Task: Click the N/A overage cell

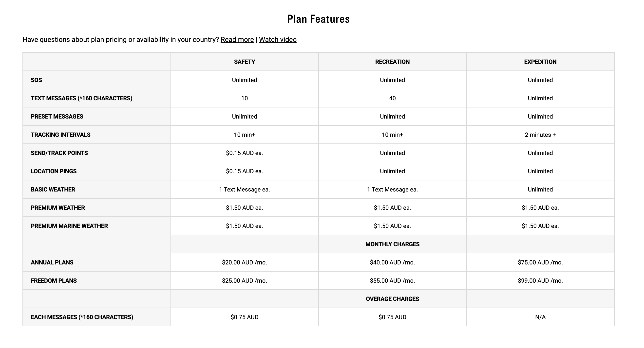Action: coord(540,317)
